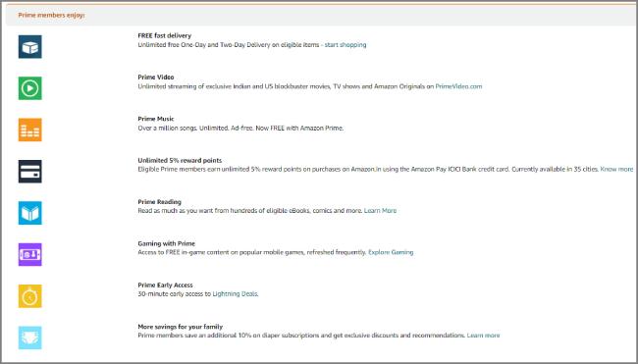
Task: Click the yellow Prime Early Access stopwatch icon
Action: click(x=30, y=296)
